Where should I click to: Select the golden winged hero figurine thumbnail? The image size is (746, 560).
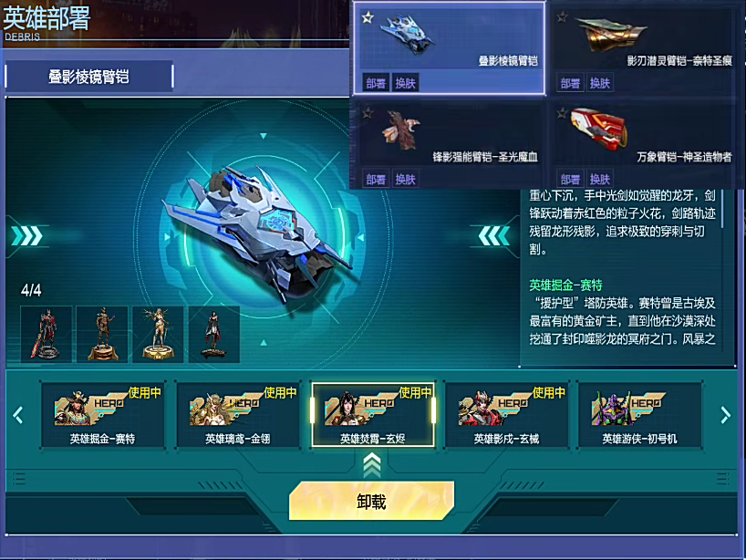pyautogui.click(x=158, y=335)
